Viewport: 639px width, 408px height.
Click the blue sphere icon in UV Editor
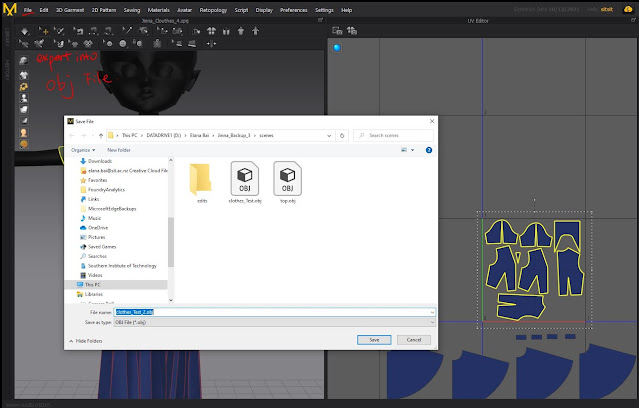(x=337, y=48)
